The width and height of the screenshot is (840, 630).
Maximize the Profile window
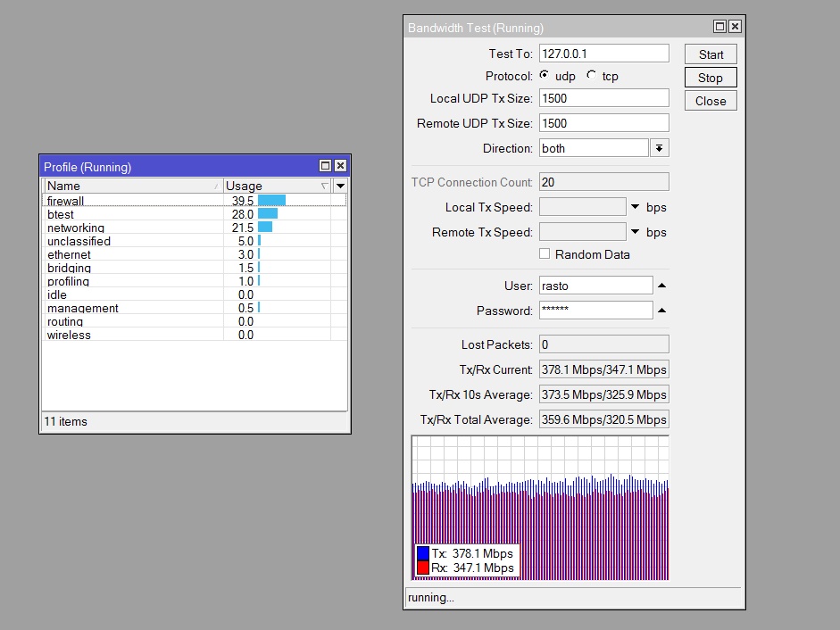click(325, 166)
